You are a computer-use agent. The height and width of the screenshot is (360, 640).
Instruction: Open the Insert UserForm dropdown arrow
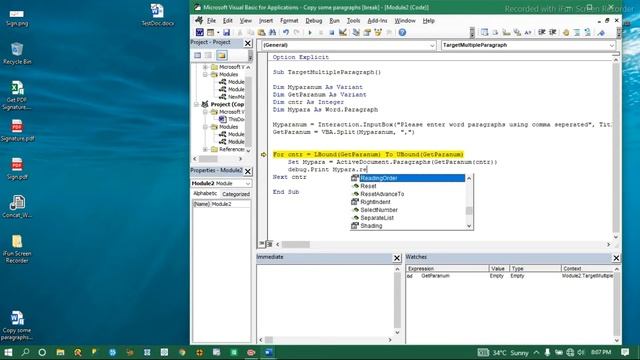(218, 32)
